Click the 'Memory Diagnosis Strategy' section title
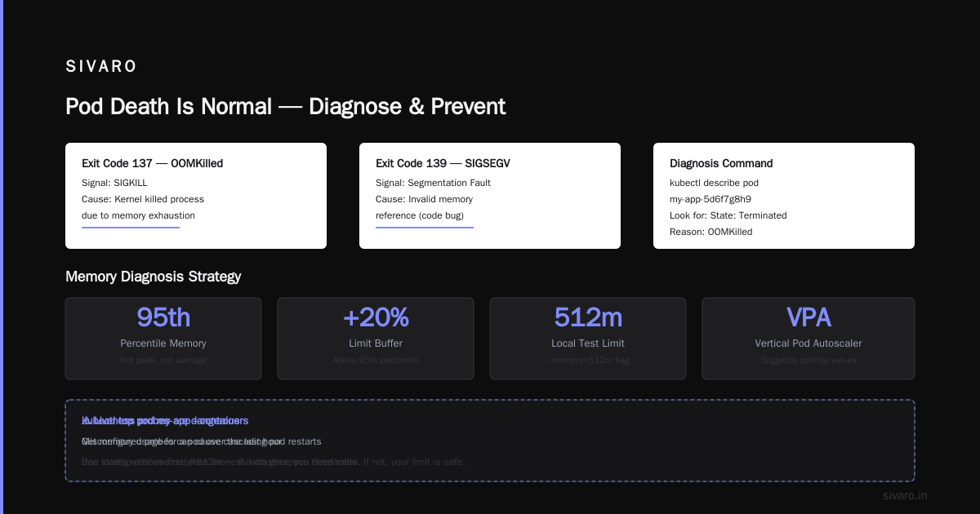The image size is (980, 514). [153, 277]
